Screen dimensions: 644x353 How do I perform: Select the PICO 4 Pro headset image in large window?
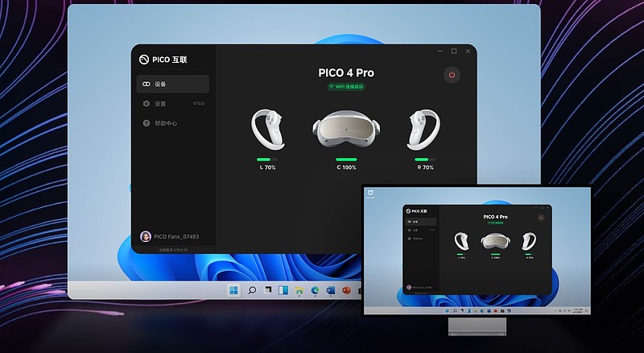[x=346, y=129]
